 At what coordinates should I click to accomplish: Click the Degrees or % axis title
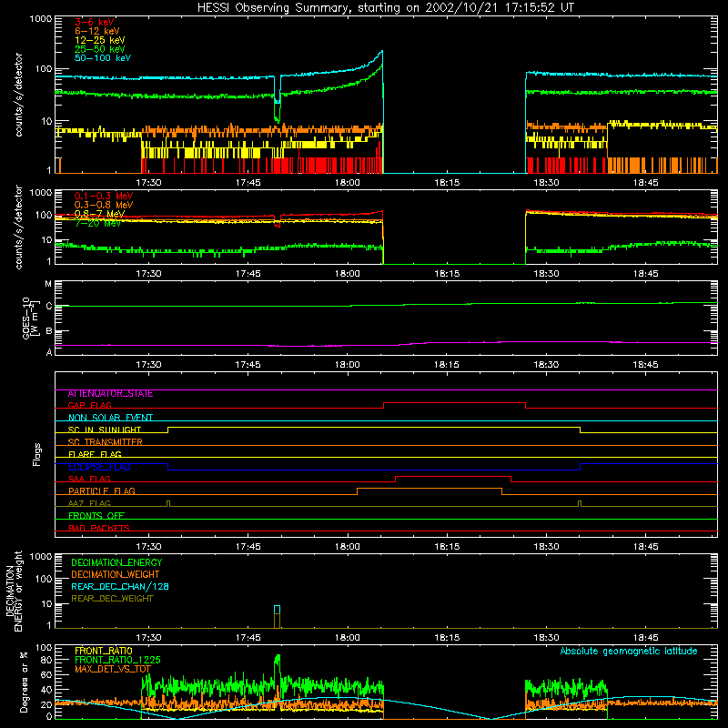point(25,682)
